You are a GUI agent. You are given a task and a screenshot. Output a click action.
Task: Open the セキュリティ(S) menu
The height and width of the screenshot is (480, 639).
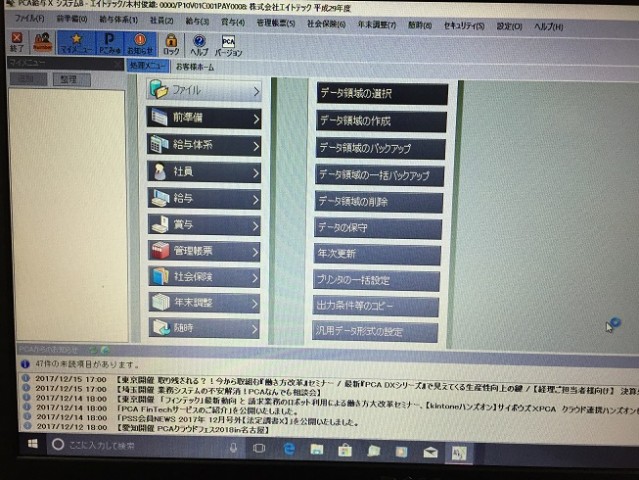[x=464, y=26]
